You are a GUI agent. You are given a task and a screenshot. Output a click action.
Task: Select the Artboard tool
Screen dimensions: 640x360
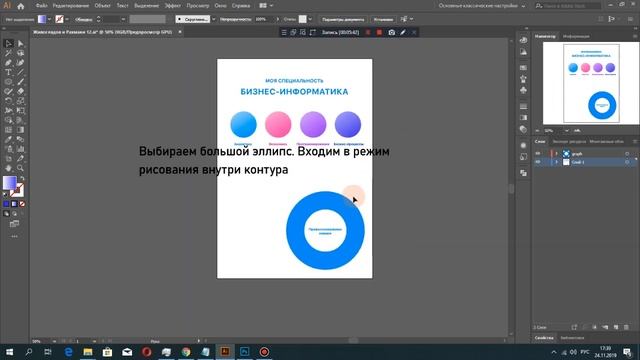8,159
